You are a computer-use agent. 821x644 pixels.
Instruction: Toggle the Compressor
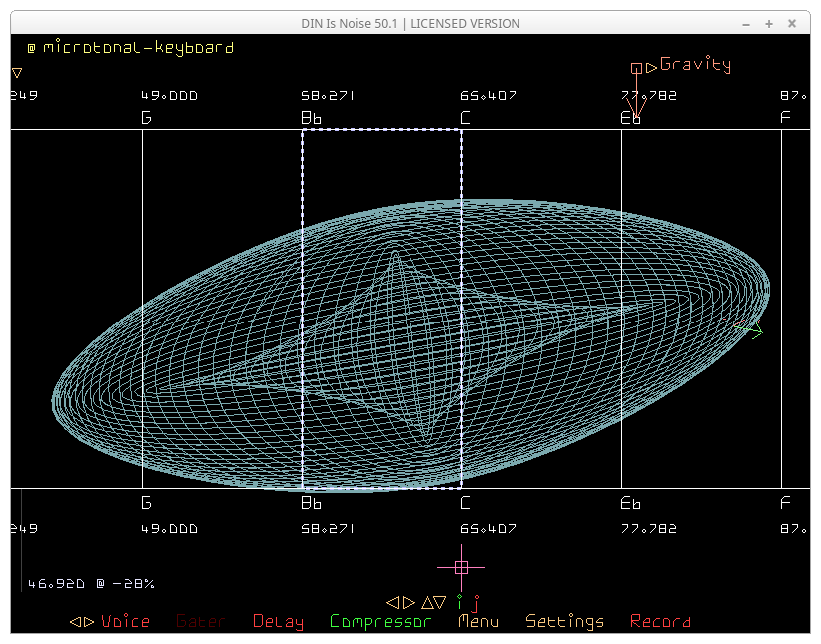[381, 622]
